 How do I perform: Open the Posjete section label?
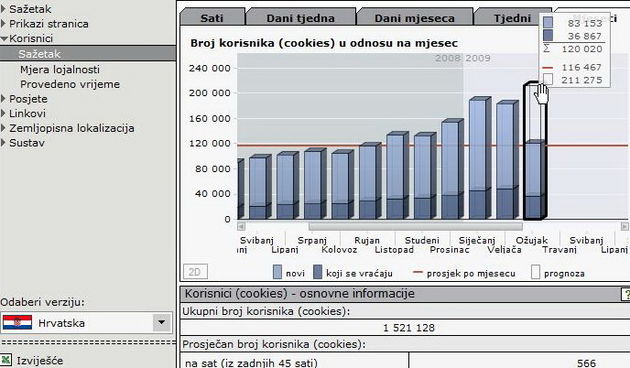click(28, 99)
